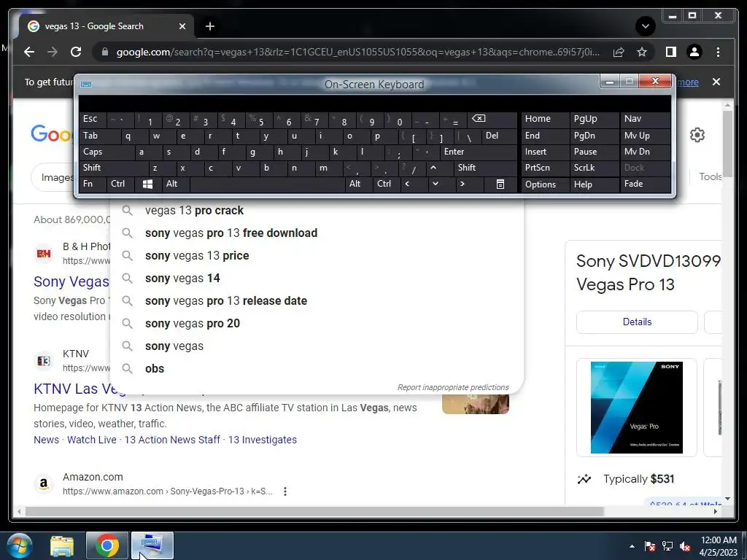Open Chrome three-dot menu
The image size is (747, 560).
pyautogui.click(x=718, y=52)
